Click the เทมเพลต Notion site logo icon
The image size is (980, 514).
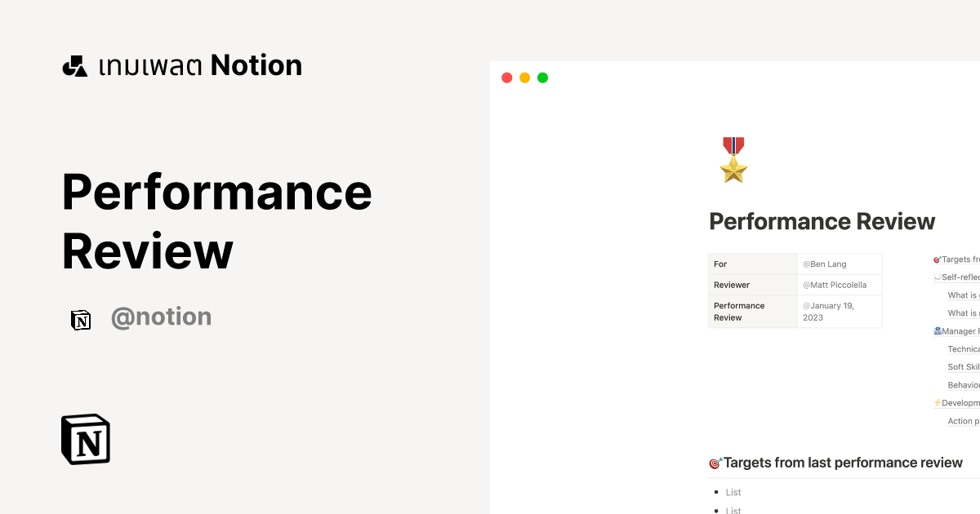75,64
